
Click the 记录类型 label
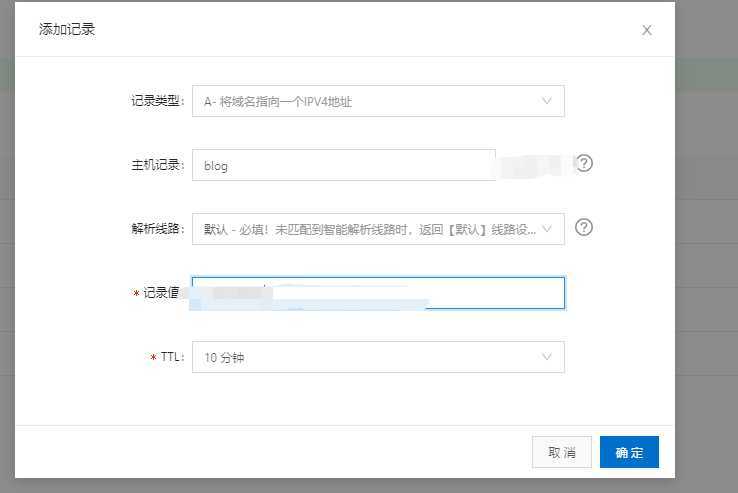(158, 101)
